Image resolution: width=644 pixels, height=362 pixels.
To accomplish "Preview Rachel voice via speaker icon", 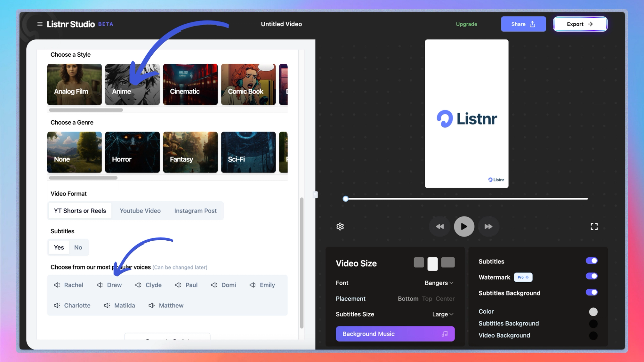I will [x=57, y=285].
